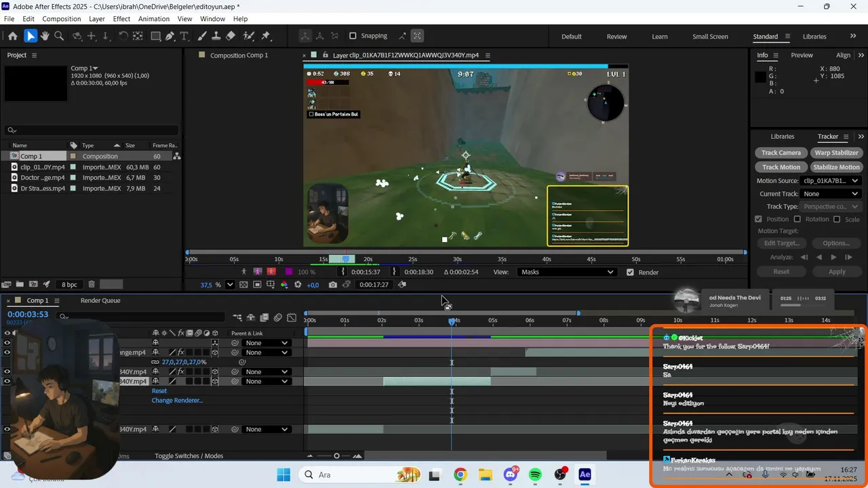Hide the bottom 340Y.mp4 layer's eye icon
The width and height of the screenshot is (868, 488).
7,429
